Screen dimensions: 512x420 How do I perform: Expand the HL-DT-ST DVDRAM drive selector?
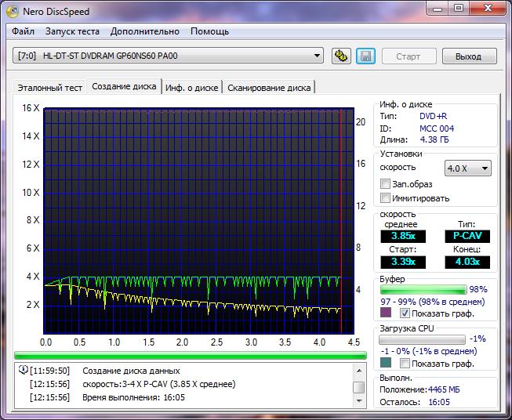(168, 56)
